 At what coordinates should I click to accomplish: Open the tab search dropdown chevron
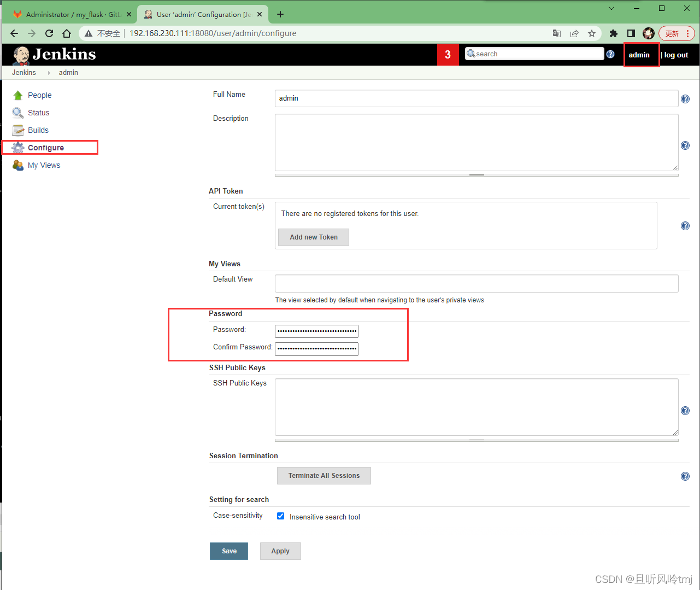611,8
